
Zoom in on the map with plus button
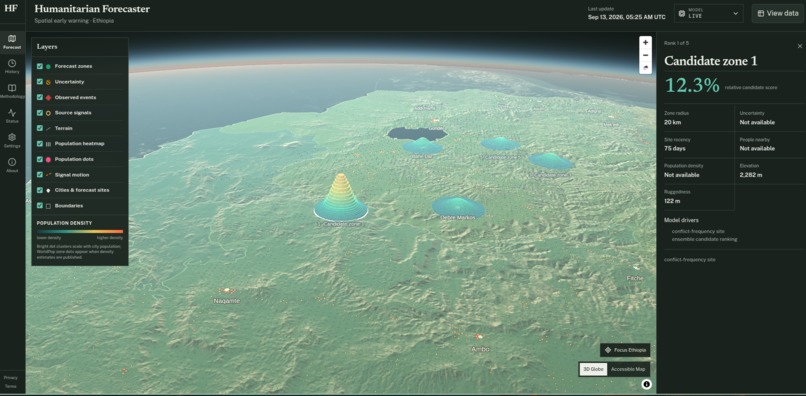[646, 43]
